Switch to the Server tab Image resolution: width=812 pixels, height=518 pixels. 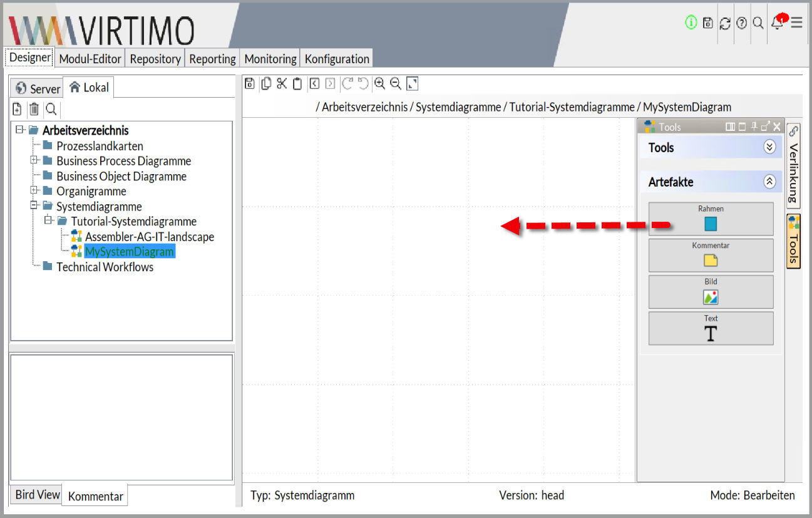(38, 88)
